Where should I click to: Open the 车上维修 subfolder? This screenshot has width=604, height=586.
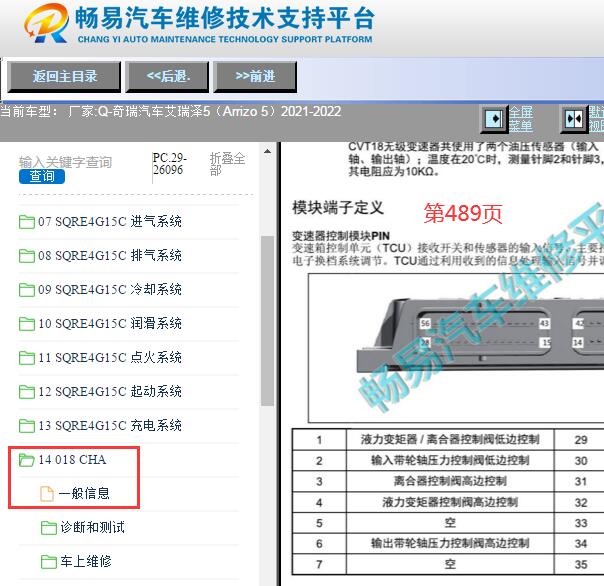click(86, 561)
